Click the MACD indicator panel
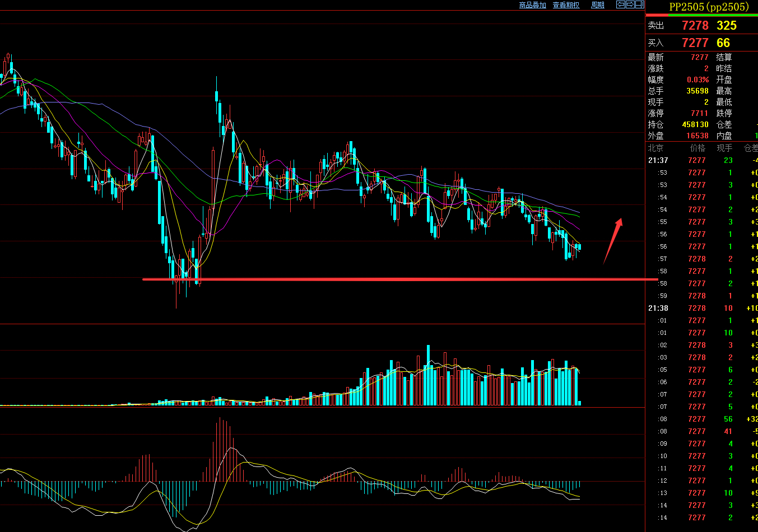This screenshot has height=532, width=758. coord(322,469)
